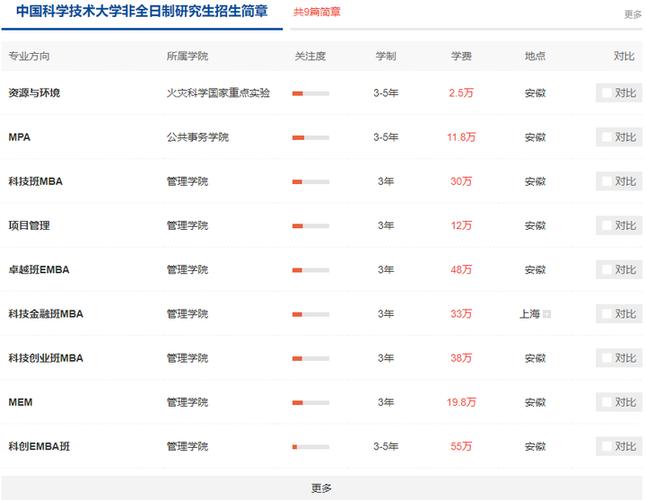Image resolution: width=646 pixels, height=500 pixels.
Task: Click the 11.8万 tuition value
Action: tap(461, 137)
